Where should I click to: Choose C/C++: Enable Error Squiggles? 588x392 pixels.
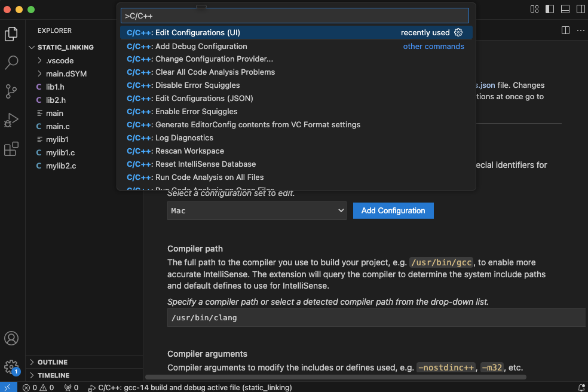click(x=296, y=111)
